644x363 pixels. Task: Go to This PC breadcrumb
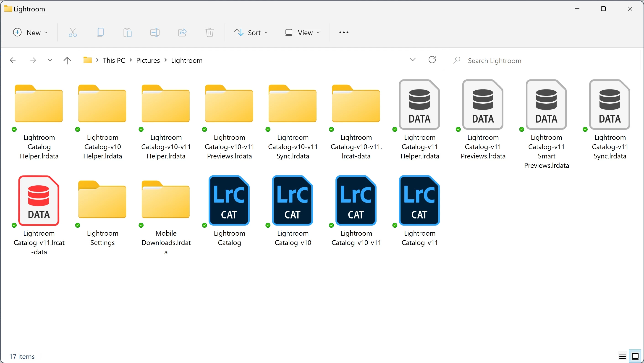click(x=114, y=60)
